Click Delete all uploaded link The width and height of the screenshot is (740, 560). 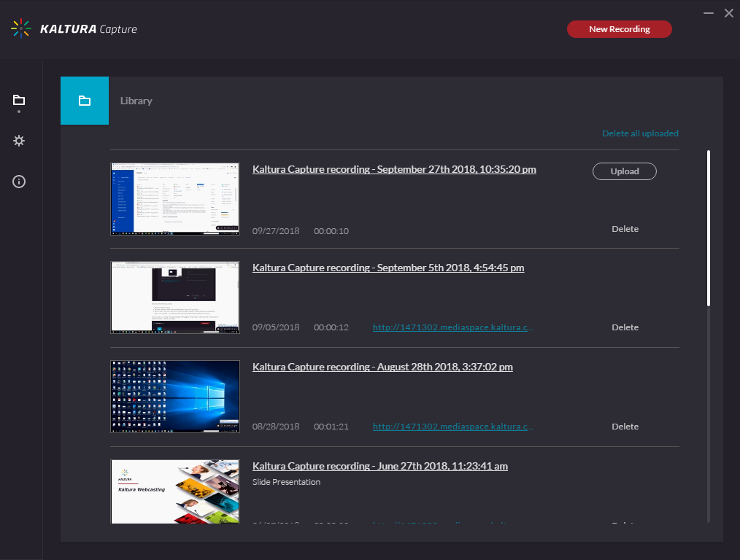(x=641, y=133)
